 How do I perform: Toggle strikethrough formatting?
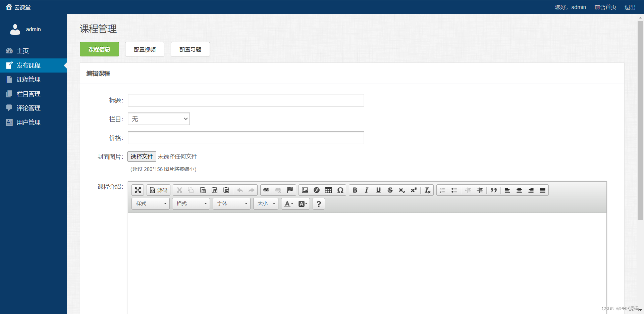(390, 190)
